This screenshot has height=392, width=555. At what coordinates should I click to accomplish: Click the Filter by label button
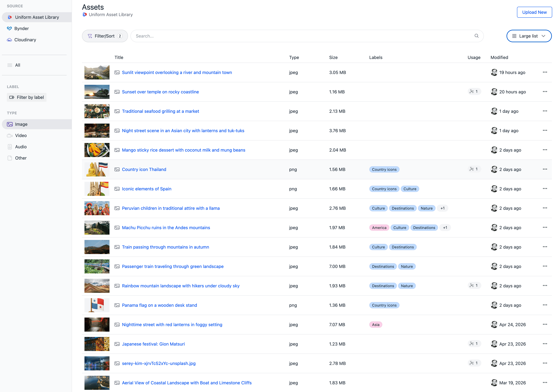coord(27,97)
